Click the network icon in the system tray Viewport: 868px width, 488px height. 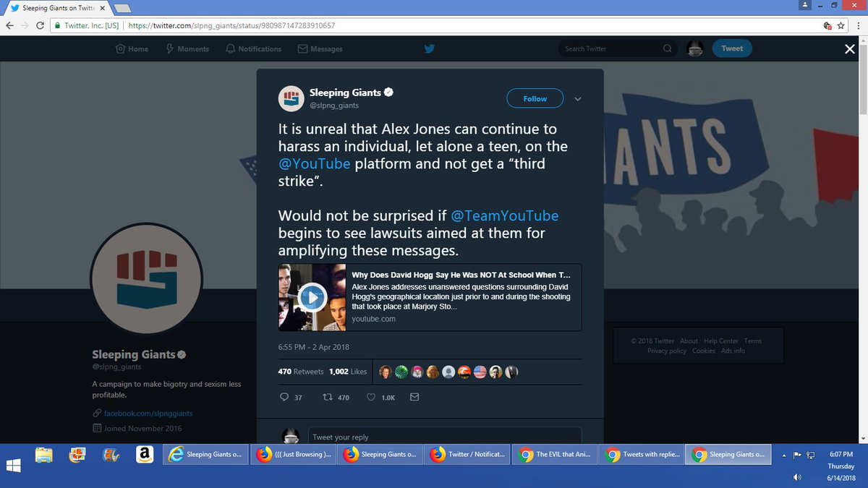tap(811, 455)
